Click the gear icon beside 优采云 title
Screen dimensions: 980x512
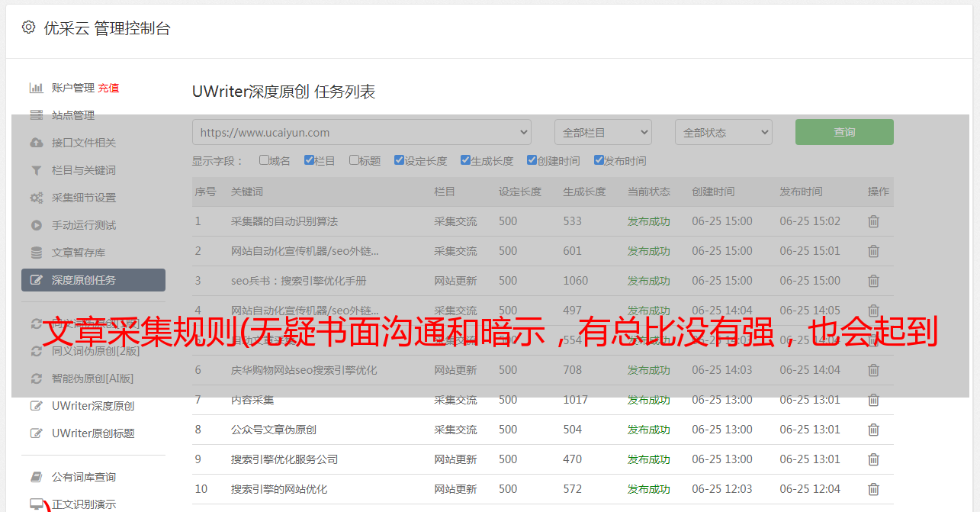pos(28,27)
